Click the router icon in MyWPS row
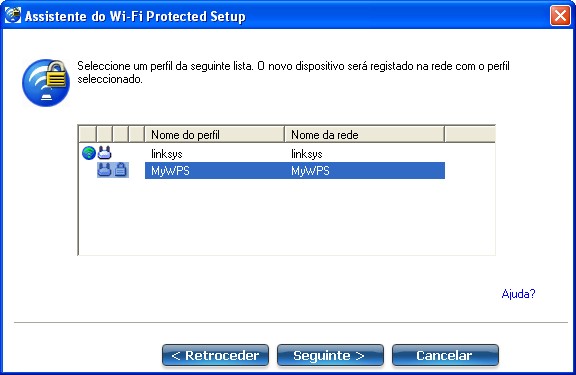The height and width of the screenshot is (375, 576). click(x=104, y=170)
